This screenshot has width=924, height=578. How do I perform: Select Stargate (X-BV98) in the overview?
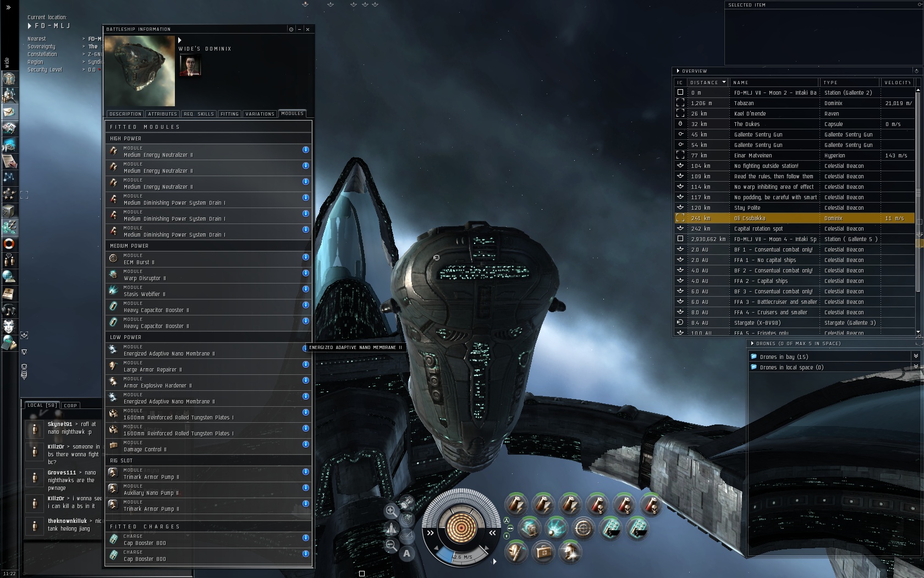(x=795, y=323)
